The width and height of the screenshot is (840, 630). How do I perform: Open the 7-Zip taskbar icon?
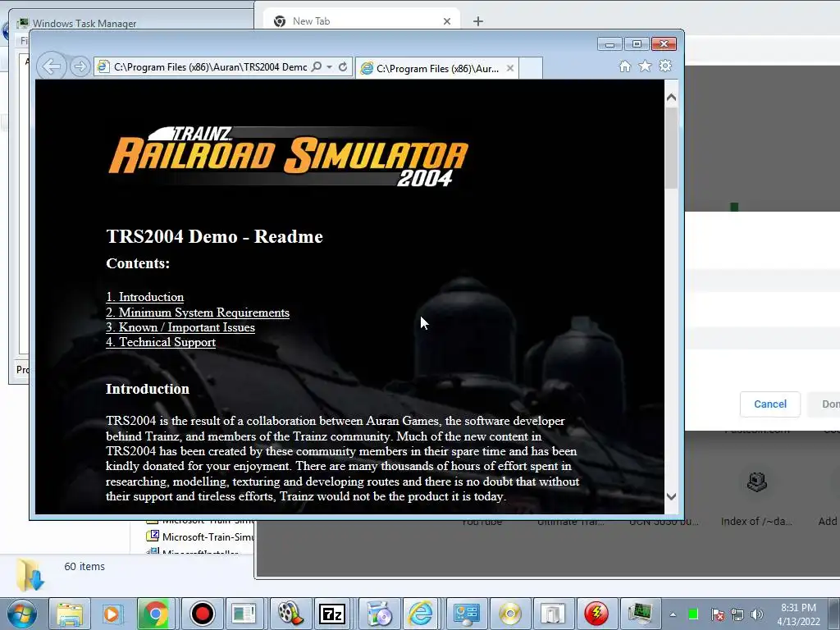click(332, 614)
